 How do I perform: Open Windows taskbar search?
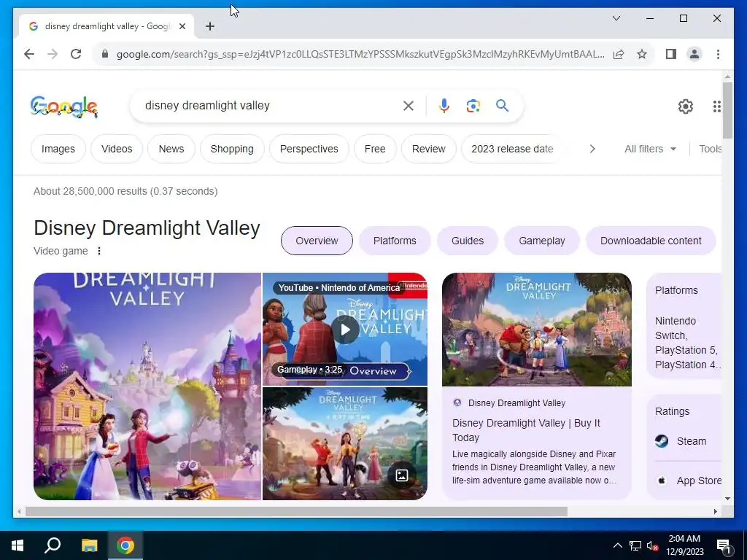pos(53,545)
